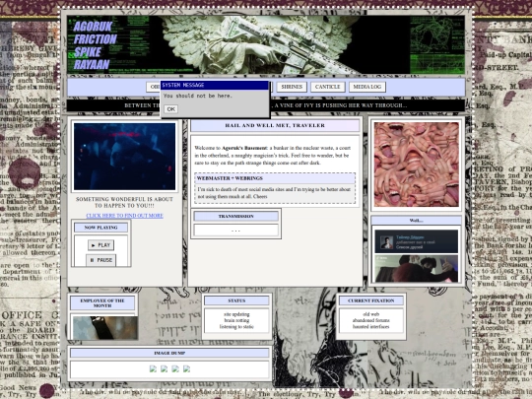
Task: Click the faces and mouths collage image
Action: (x=417, y=165)
